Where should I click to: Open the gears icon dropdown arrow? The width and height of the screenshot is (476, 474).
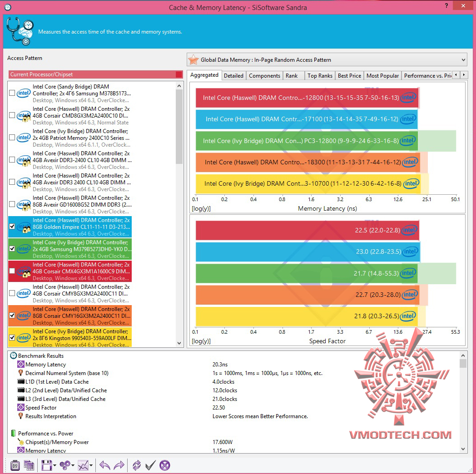pyautogui.click(x=73, y=465)
